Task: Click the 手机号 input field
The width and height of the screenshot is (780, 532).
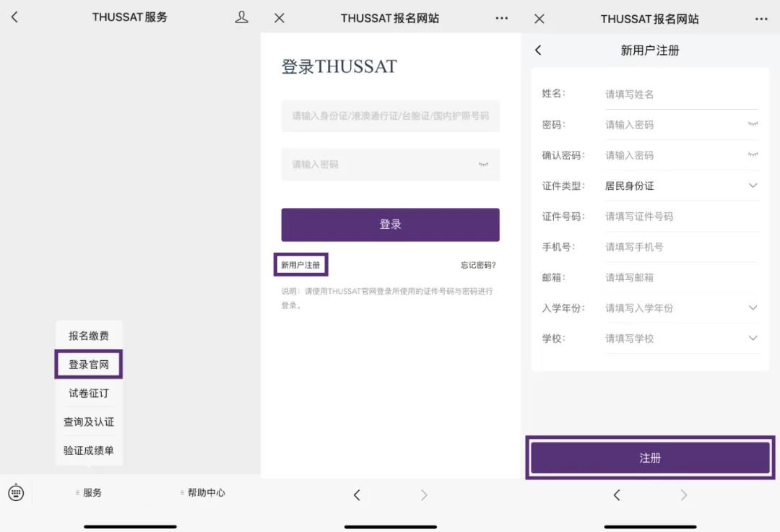Action: pos(679,247)
